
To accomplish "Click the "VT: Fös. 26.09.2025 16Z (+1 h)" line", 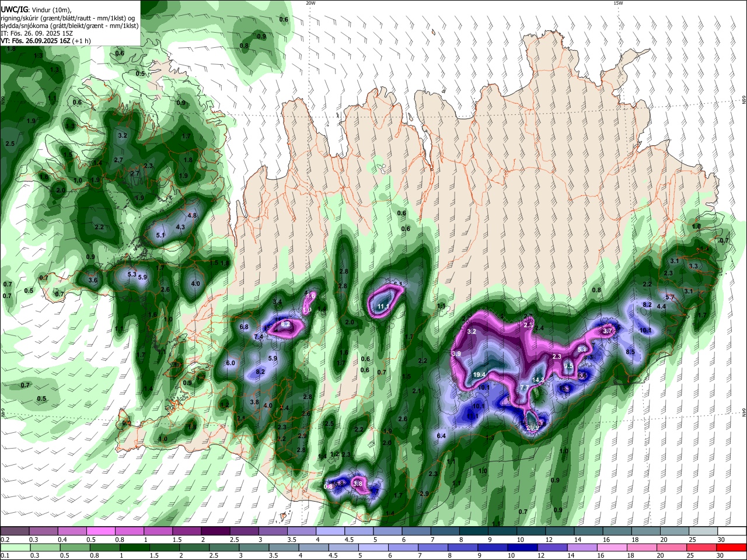I will point(46,41).
